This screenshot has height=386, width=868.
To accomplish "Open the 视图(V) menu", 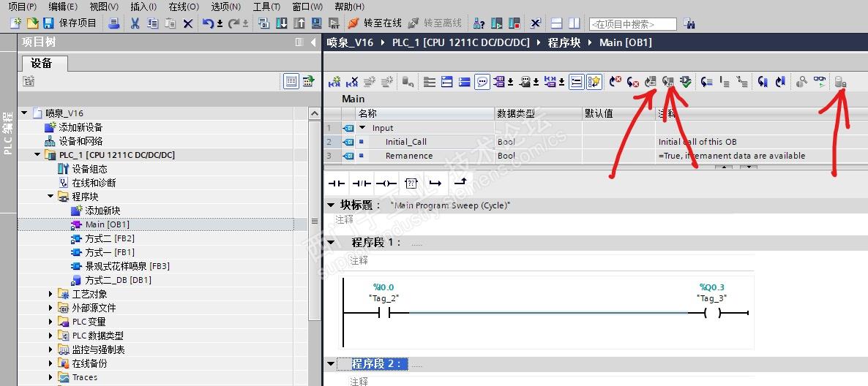I will click(104, 7).
